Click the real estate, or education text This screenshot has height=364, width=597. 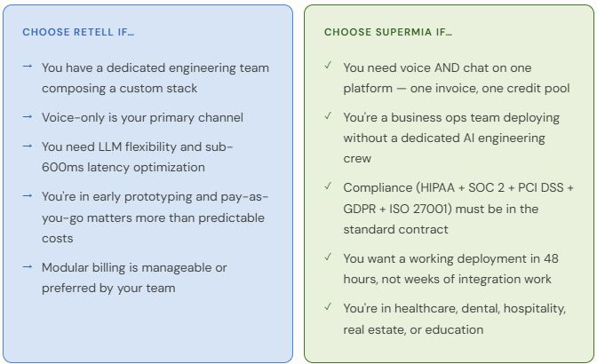[413, 329]
